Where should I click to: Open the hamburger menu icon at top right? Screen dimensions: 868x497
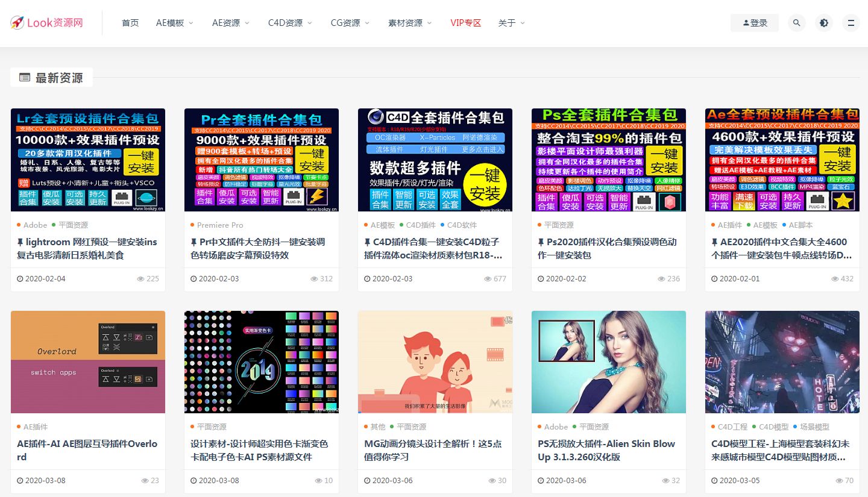pyautogui.click(x=851, y=23)
